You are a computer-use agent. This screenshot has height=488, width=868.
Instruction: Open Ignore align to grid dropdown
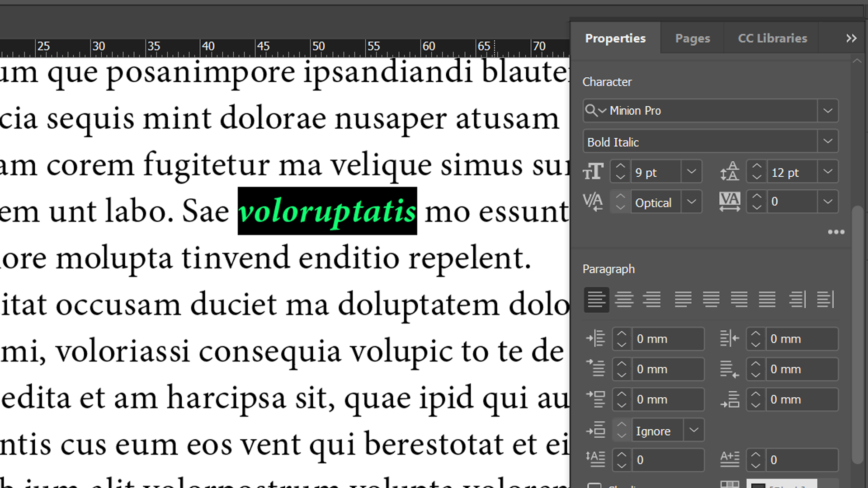pyautogui.click(x=694, y=431)
